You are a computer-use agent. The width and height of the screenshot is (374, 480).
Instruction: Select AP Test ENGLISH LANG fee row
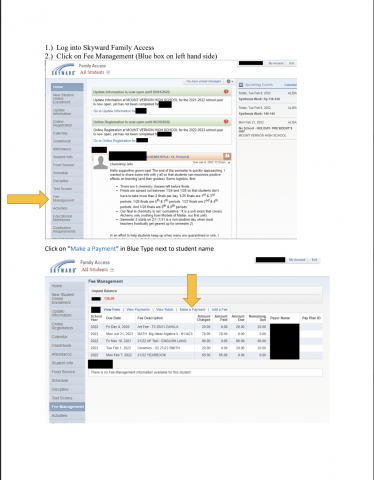(205, 341)
